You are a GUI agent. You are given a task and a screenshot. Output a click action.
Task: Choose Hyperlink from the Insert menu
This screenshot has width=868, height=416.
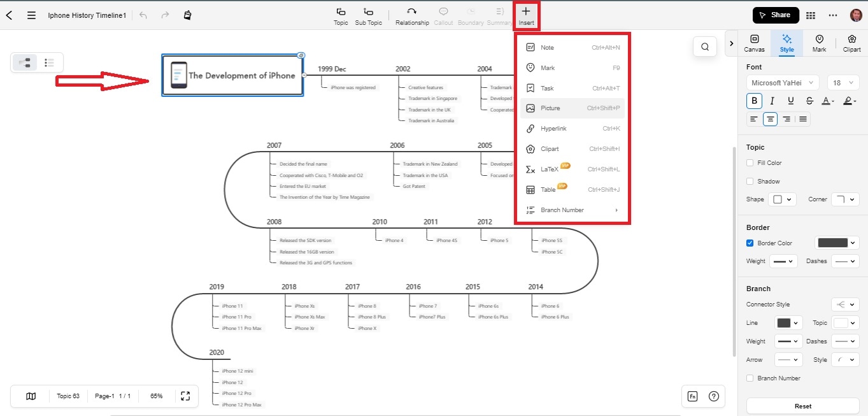[573, 129]
